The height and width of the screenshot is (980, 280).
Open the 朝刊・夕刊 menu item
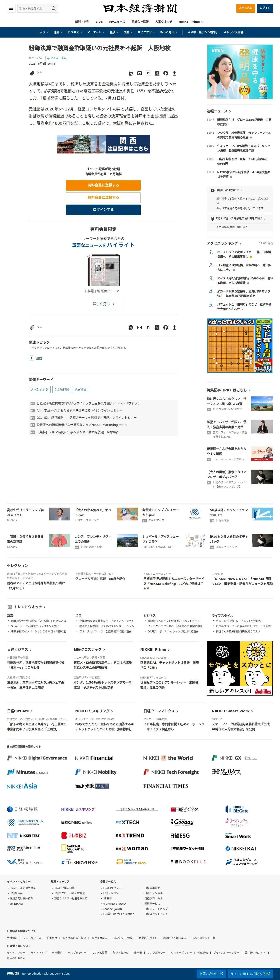[x=82, y=22]
